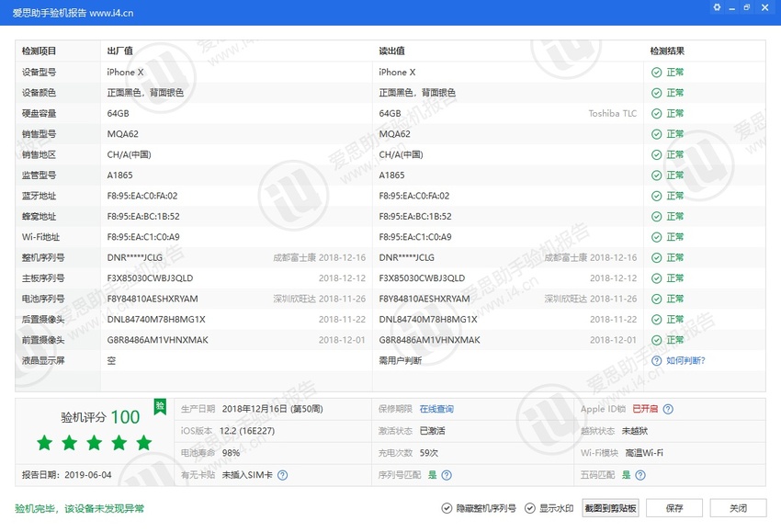Click read-out regulatory model A1865
The image size is (781, 532).
coord(391,175)
